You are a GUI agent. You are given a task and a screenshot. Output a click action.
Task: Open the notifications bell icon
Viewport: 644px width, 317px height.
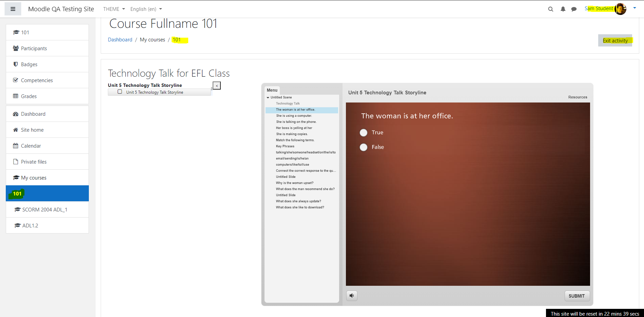pyautogui.click(x=563, y=9)
